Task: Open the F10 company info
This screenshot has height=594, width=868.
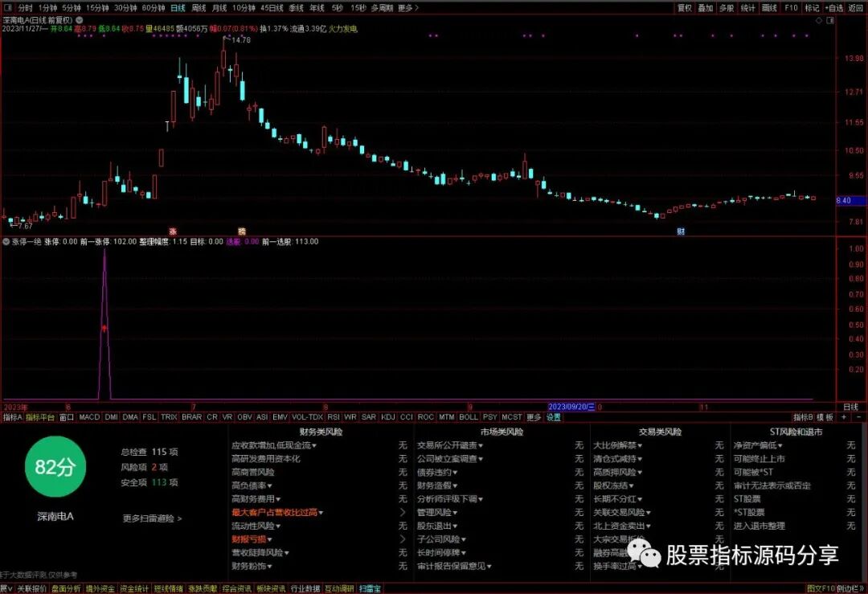Action: (791, 8)
